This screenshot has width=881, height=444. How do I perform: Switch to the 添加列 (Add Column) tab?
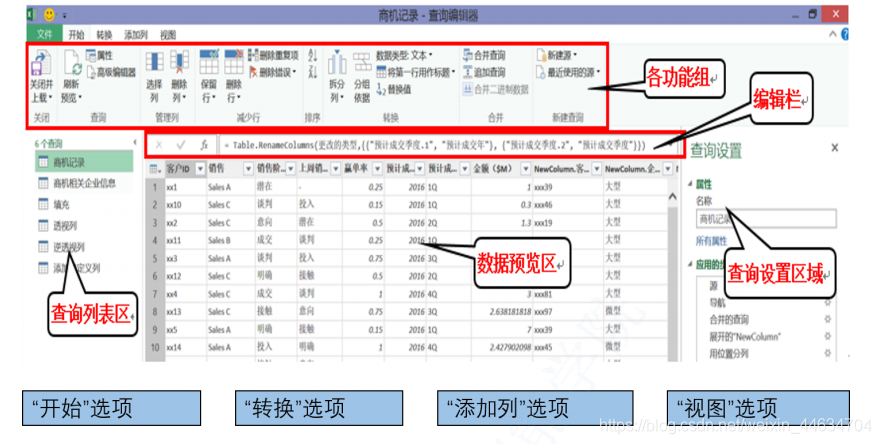click(x=136, y=35)
